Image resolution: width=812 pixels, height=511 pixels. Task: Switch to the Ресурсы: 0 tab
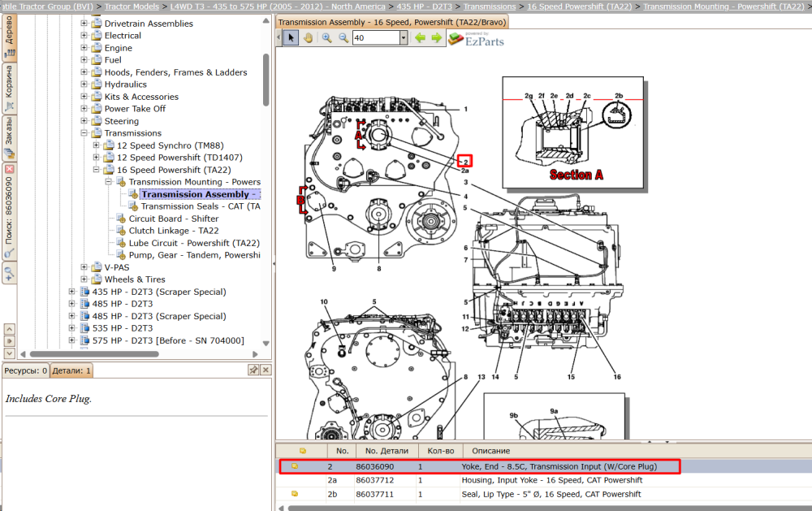pyautogui.click(x=25, y=370)
